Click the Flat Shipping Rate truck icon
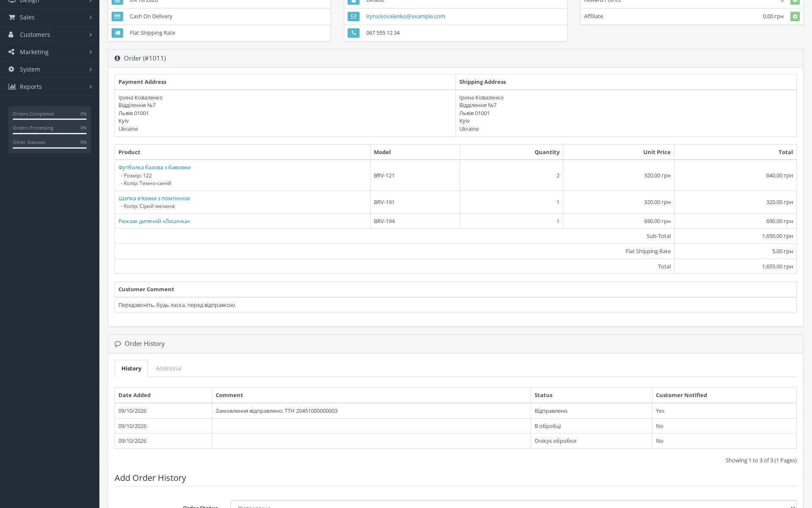Screen dimensions: 812x508 click(x=118, y=33)
